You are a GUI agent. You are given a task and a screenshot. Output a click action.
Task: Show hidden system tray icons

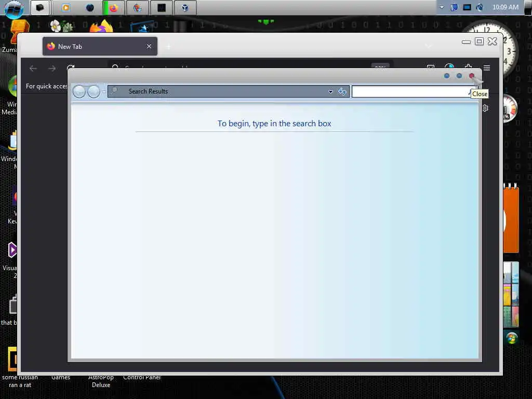[x=442, y=7]
